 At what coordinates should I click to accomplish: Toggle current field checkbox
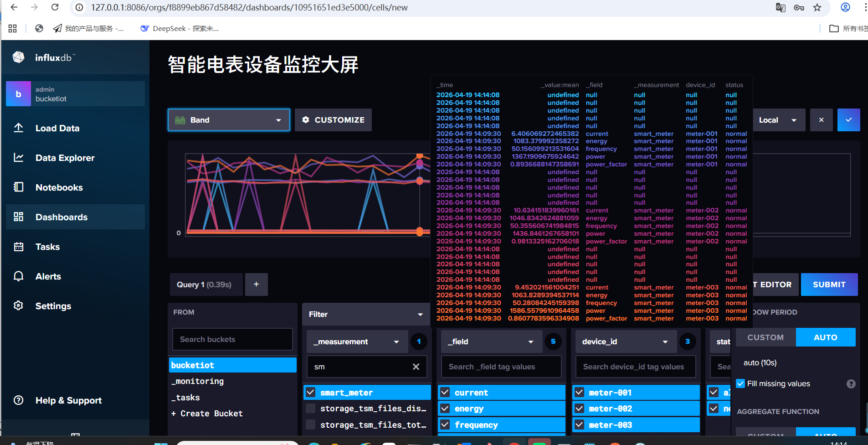(445, 392)
